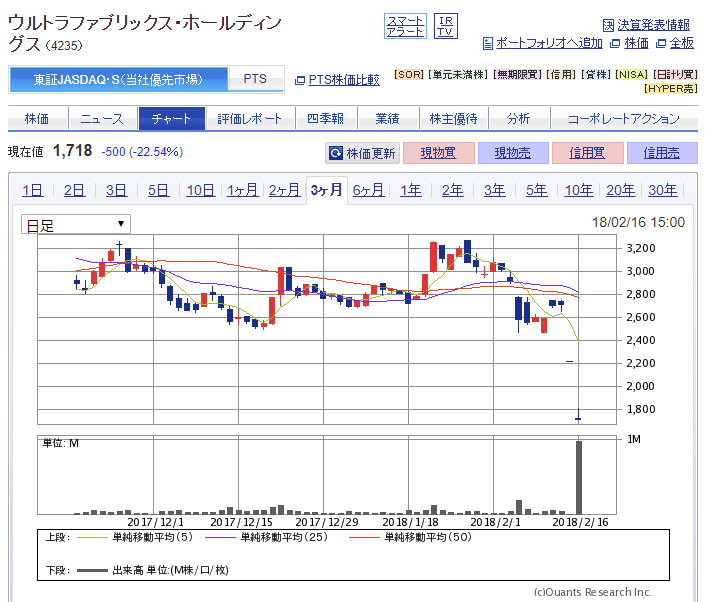Switch to the PTS market tab
Viewport: 707px width, 602px height.
[x=255, y=79]
